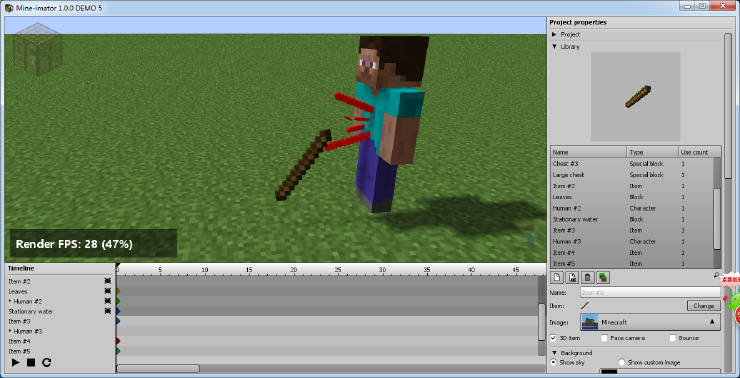Click the grass block icon below library list

(x=602, y=277)
